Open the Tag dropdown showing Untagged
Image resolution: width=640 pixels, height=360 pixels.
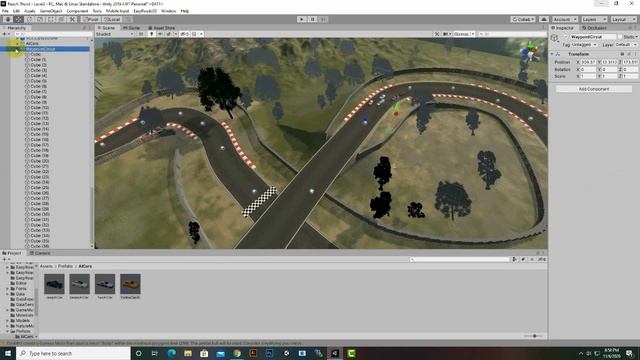(x=584, y=44)
